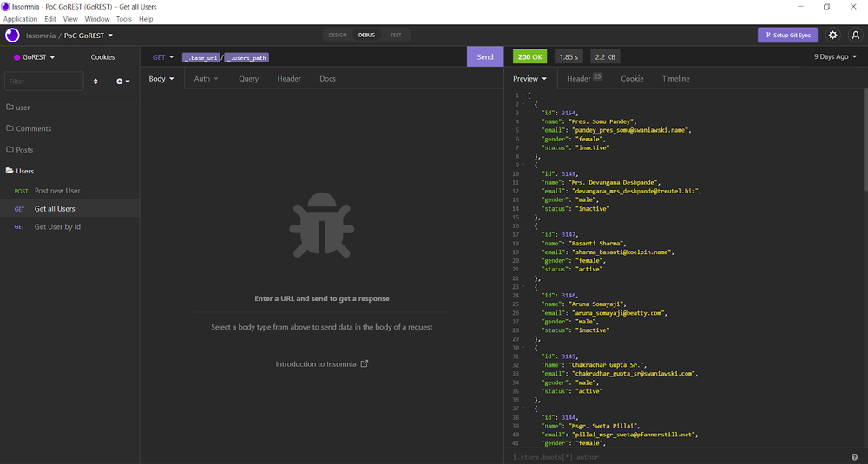
Task: Click the 1.85 s response time tag
Action: (x=569, y=56)
